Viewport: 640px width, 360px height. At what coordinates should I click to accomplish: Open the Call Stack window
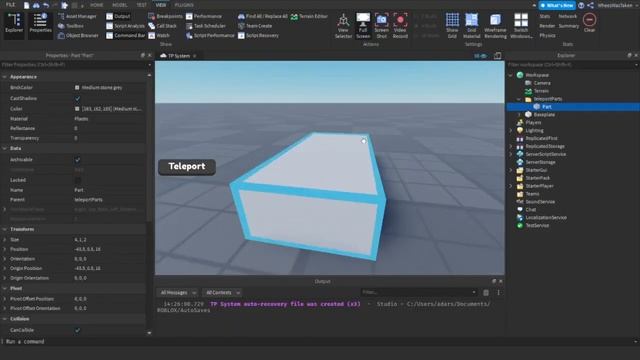pos(162,26)
